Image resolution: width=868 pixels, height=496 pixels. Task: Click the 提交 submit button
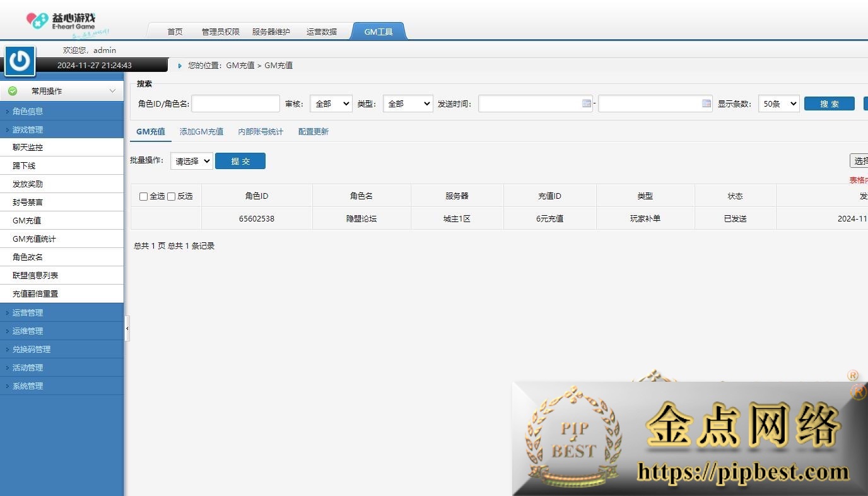(240, 161)
